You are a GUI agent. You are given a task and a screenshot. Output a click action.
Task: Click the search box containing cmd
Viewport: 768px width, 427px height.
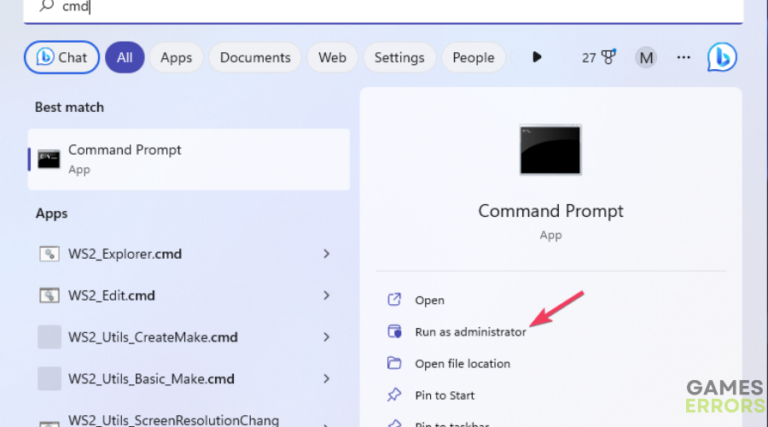coord(380,8)
